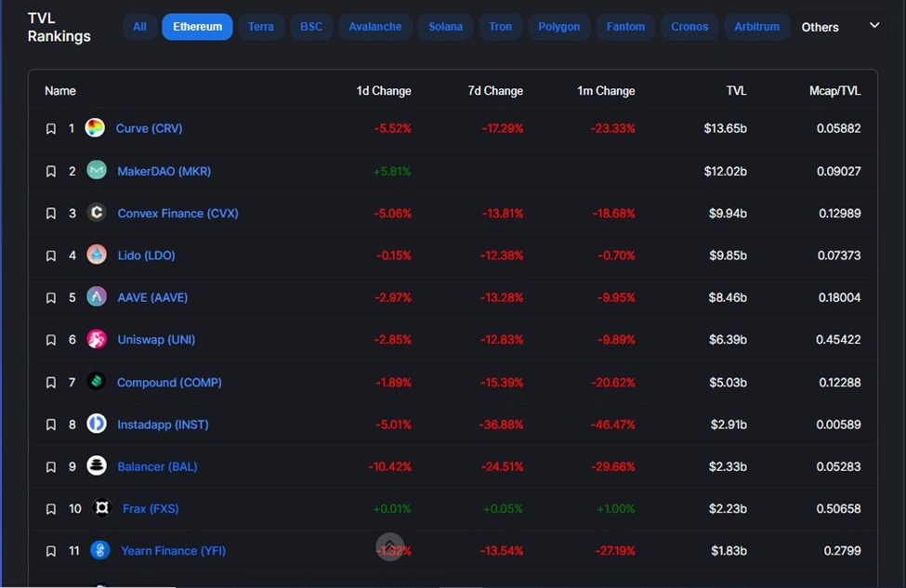Bookmark the Balancer (BAL) row
Image resolution: width=906 pixels, height=588 pixels.
[x=51, y=467]
